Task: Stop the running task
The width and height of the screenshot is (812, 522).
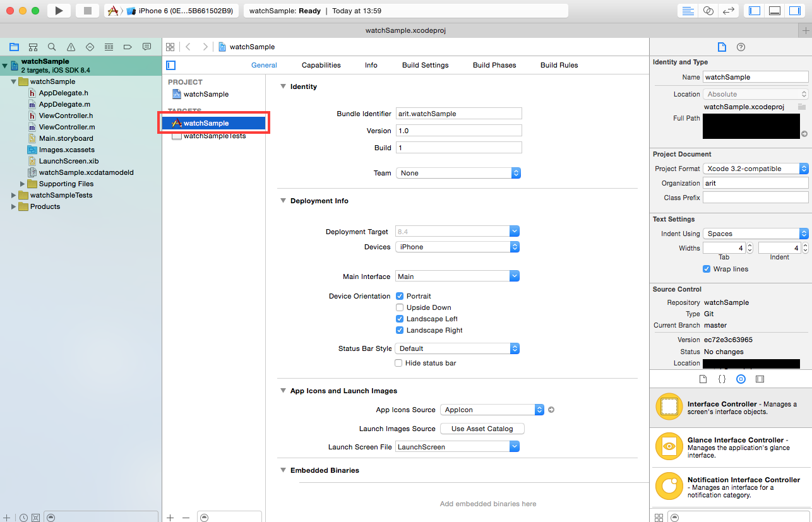Action: 88,11
